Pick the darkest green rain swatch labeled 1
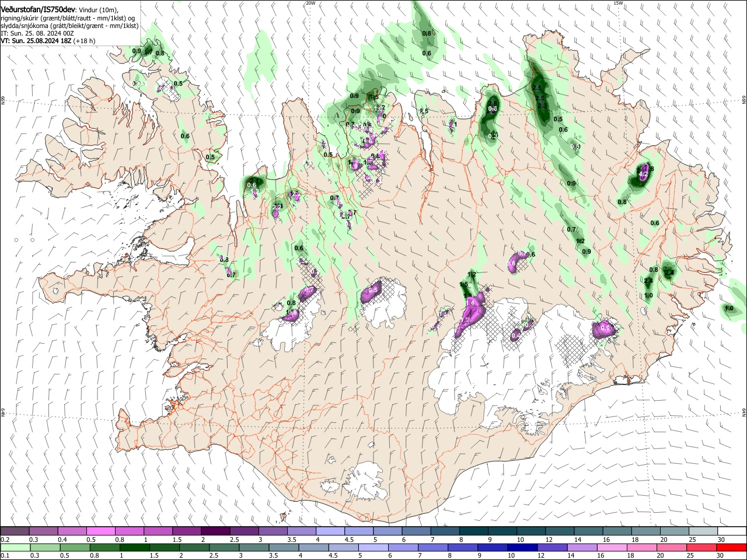This screenshot has width=747, height=560. tap(135, 547)
